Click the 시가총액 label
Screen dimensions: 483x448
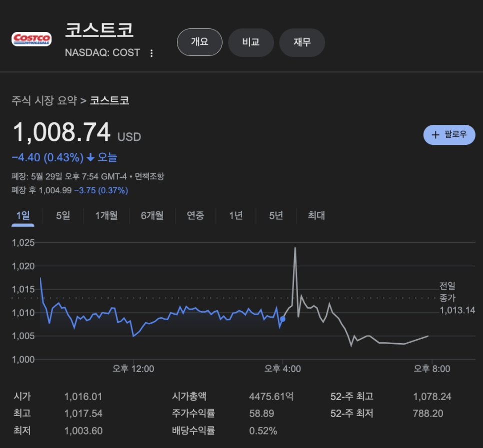(189, 397)
